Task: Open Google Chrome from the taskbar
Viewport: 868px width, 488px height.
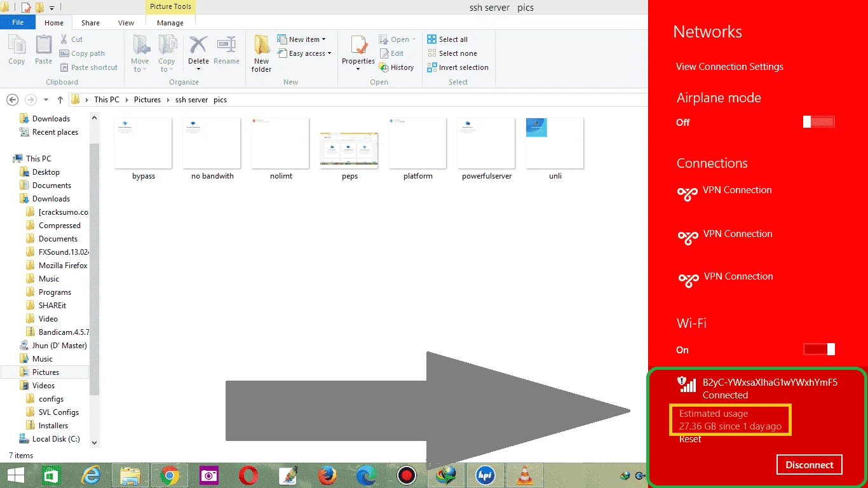Action: tap(169, 475)
